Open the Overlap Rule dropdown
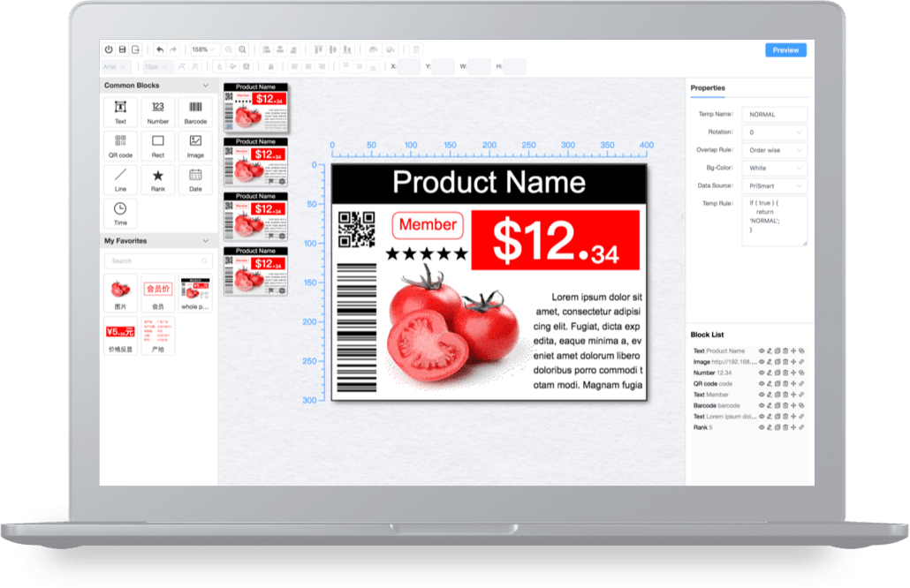910x588 pixels. [774, 150]
